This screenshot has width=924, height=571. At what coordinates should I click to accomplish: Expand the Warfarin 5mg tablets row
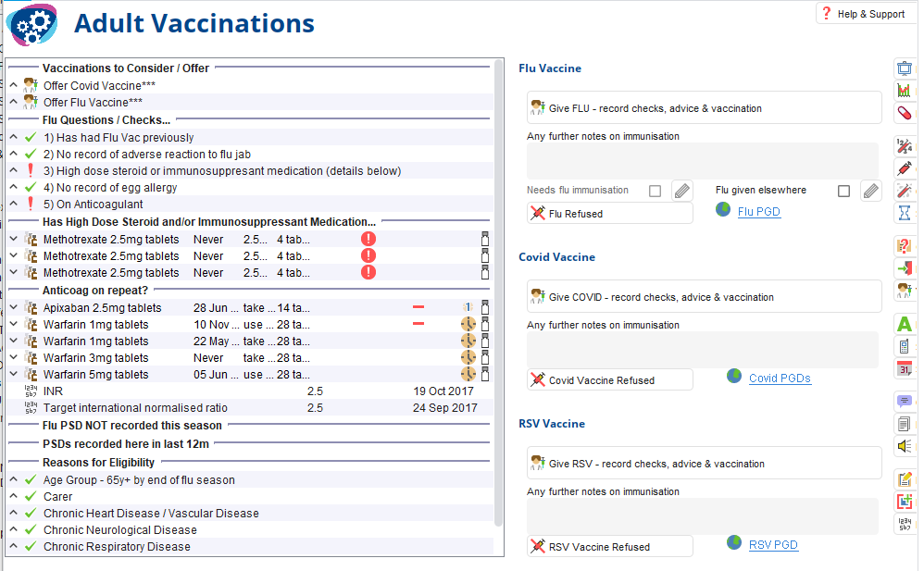14,374
